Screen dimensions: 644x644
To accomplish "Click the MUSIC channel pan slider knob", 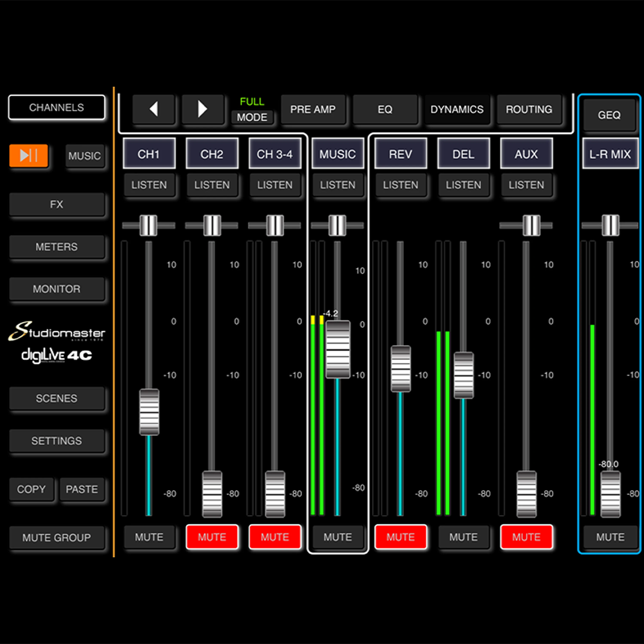I will (337, 225).
